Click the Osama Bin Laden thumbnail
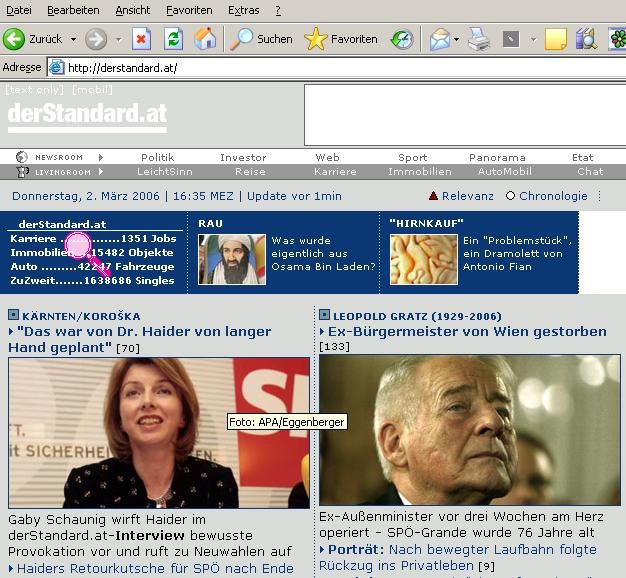626x578 pixels. [x=232, y=259]
